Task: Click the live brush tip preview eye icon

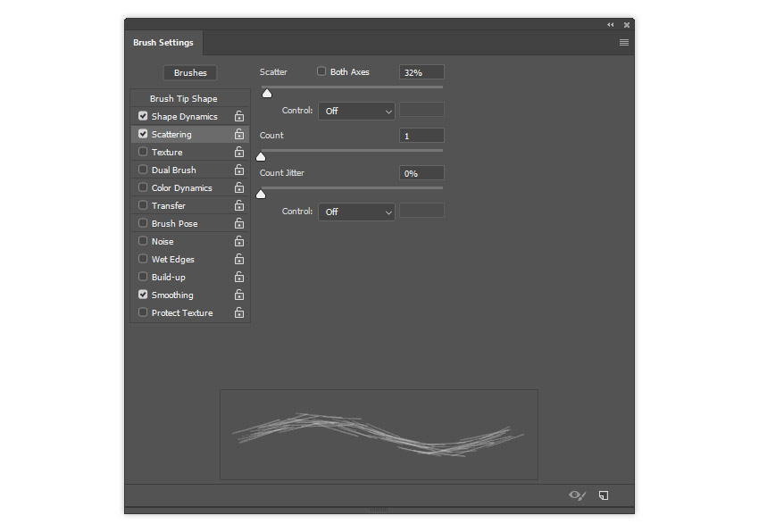Action: click(x=577, y=495)
